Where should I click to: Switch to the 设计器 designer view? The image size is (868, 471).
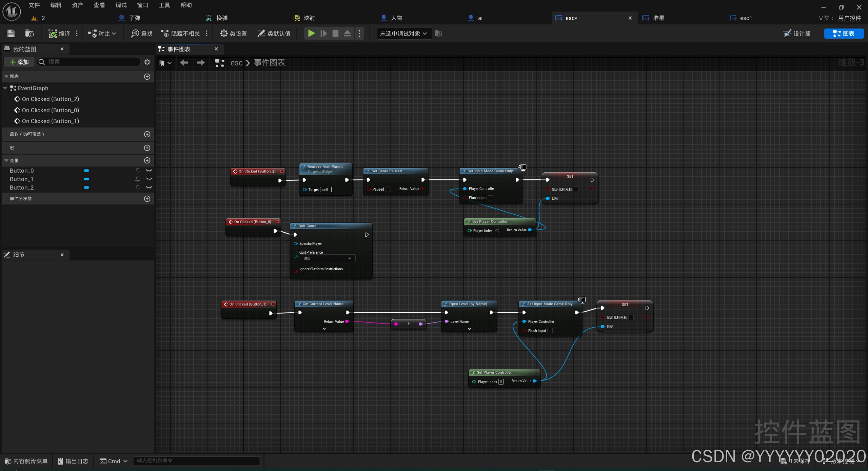[x=797, y=33]
